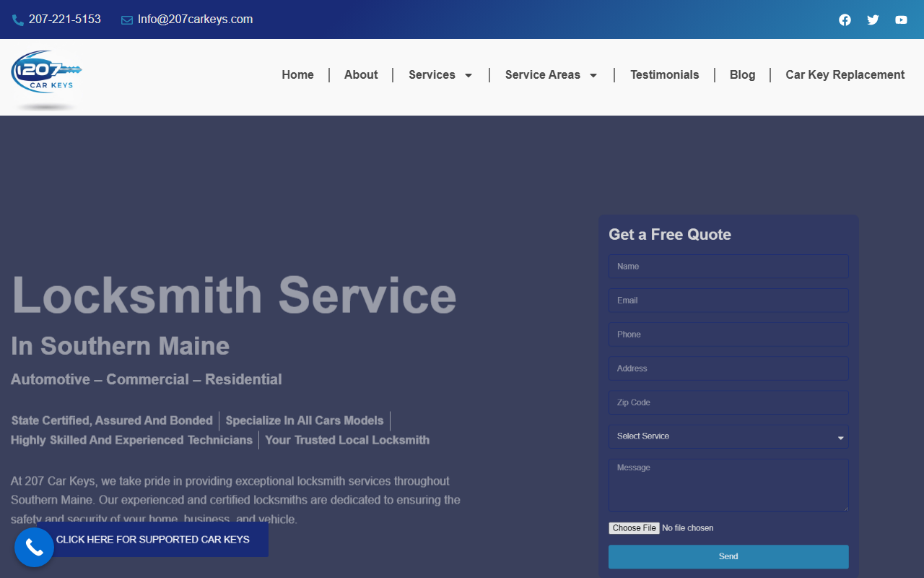Click the Get a Free Quote heading
This screenshot has width=924, height=578.
pos(670,234)
